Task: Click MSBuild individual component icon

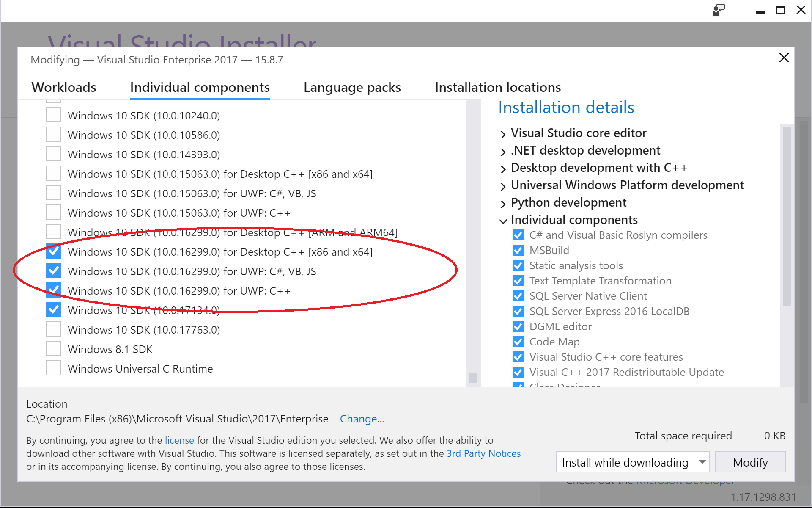Action: pyautogui.click(x=517, y=250)
